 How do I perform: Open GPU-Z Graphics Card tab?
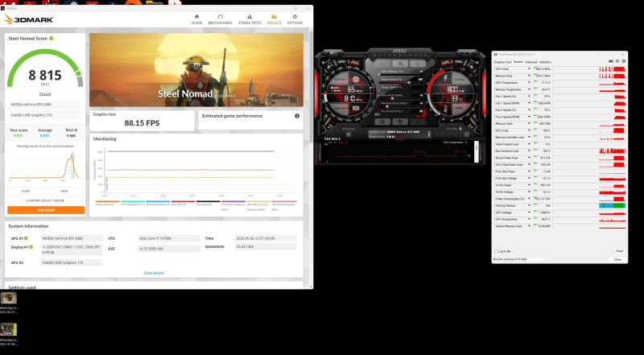click(502, 62)
